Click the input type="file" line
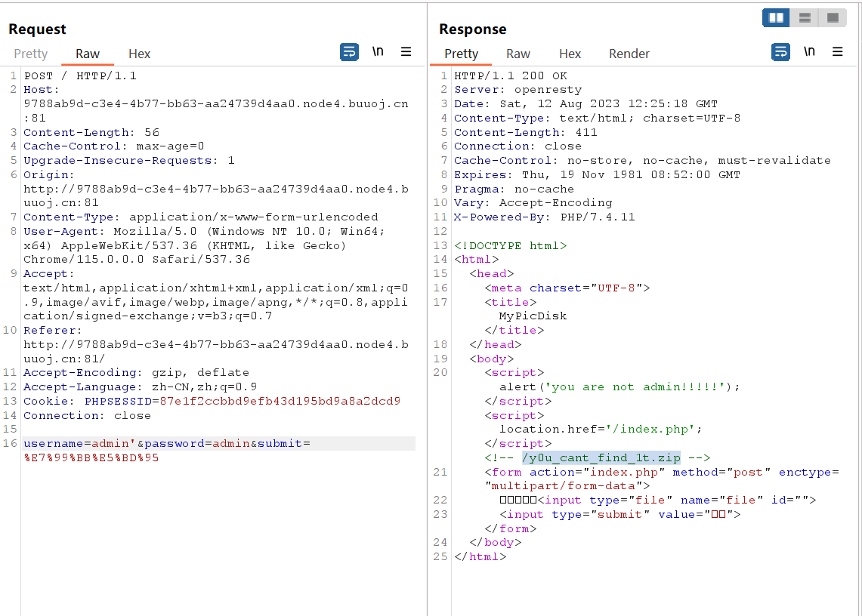862x616 pixels. coord(658,500)
